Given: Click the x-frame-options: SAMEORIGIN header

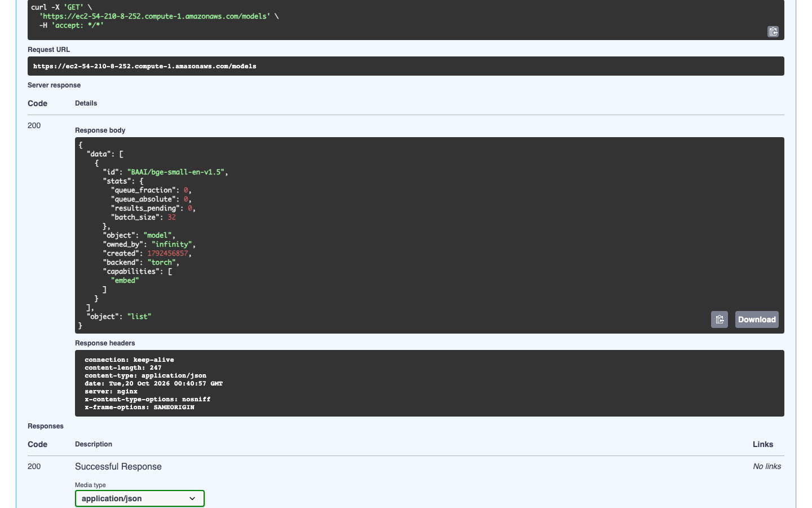Looking at the screenshot, I should click(x=139, y=407).
